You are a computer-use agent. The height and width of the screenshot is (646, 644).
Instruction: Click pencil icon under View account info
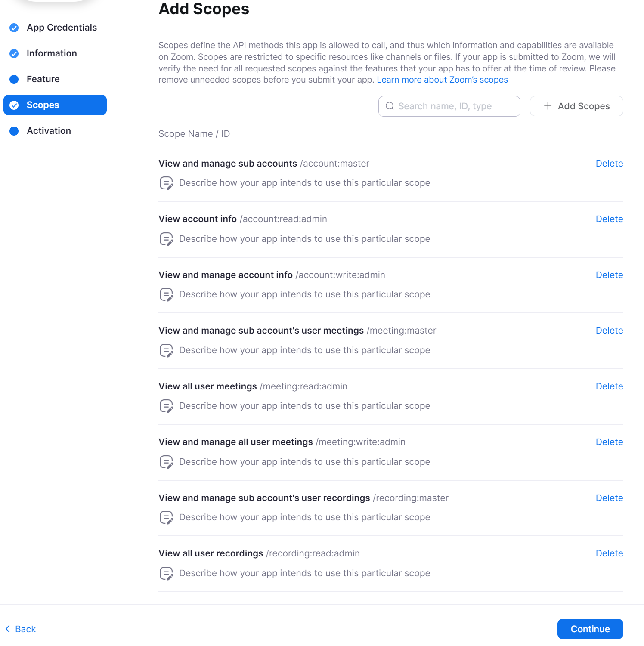166,238
